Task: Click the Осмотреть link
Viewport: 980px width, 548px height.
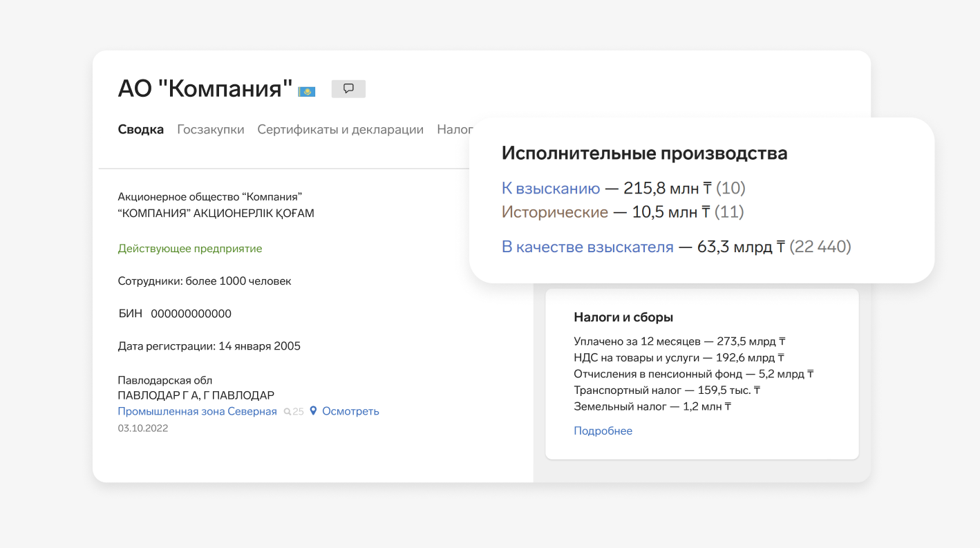Action: click(350, 411)
